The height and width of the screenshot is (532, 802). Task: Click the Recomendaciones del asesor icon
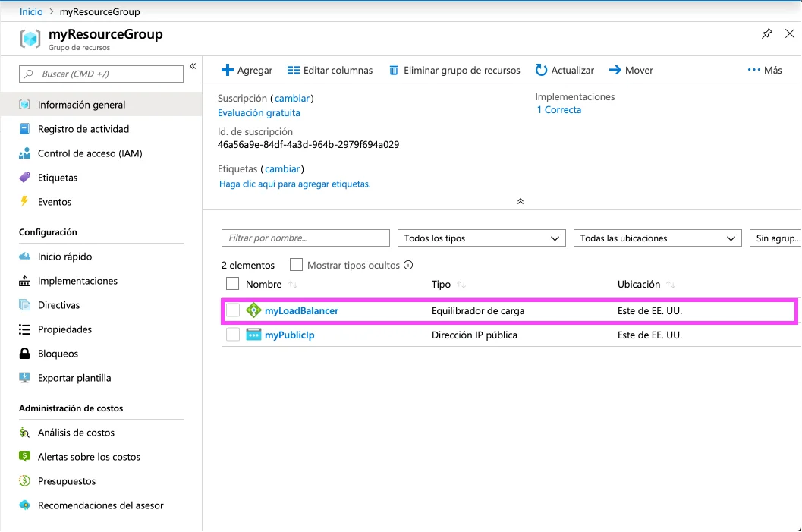(24, 505)
